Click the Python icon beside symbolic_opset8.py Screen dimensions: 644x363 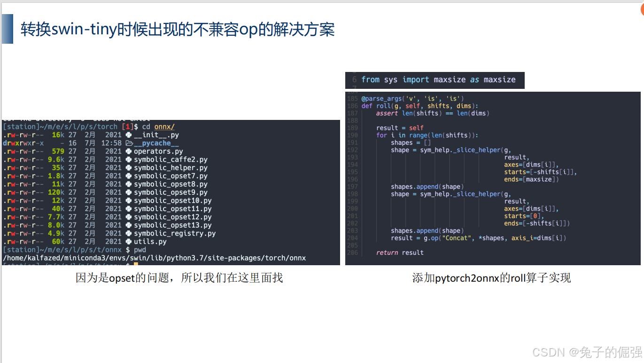tap(129, 184)
